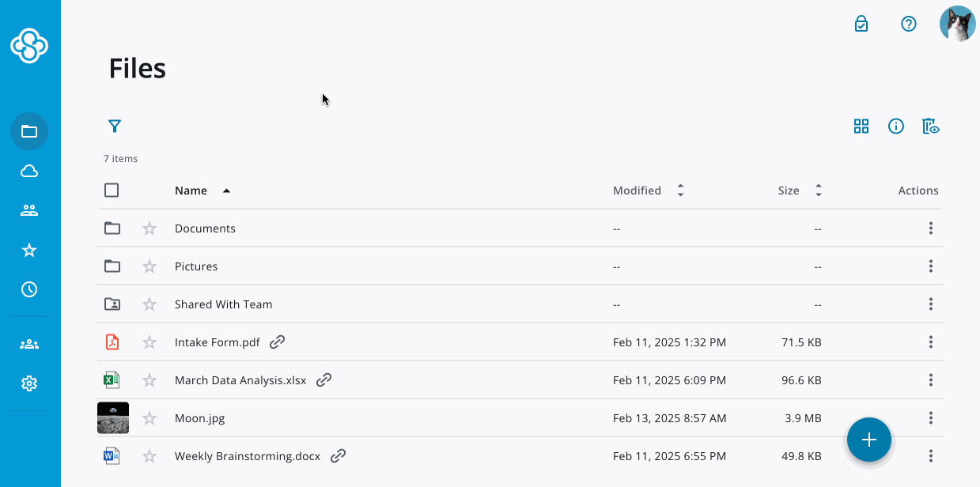
Task: Click the Shared With Team folder icon
Action: [x=112, y=304]
